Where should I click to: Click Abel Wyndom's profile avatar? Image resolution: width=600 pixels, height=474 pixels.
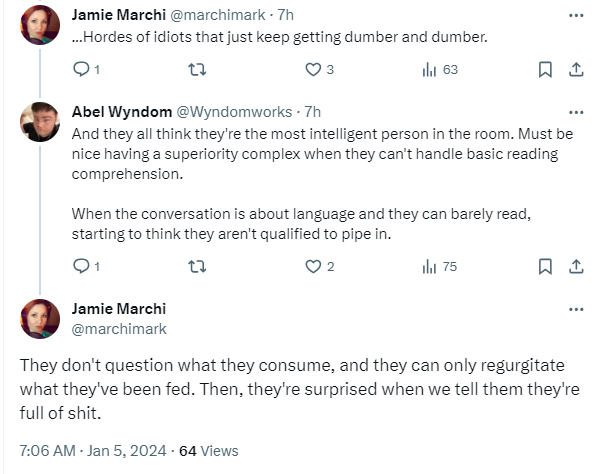(x=40, y=122)
